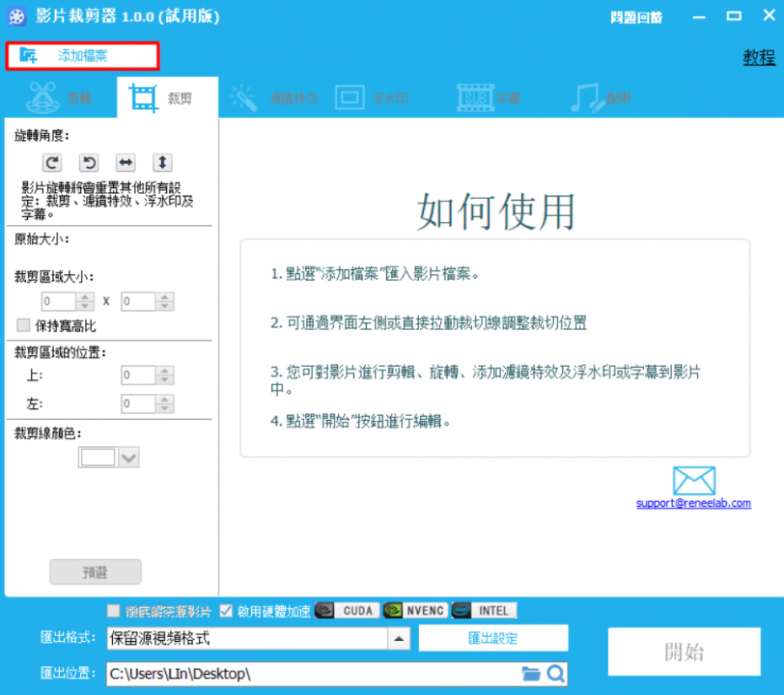Close the video cropper window
The image size is (784, 695).
point(770,15)
